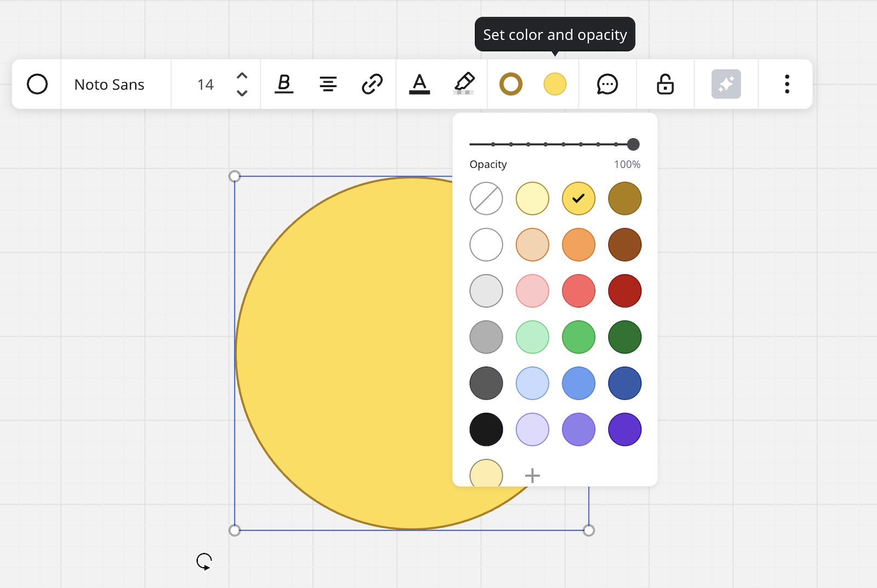Screen dimensions: 877x588
Task: Increase font size with up arrow
Action: click(x=242, y=76)
